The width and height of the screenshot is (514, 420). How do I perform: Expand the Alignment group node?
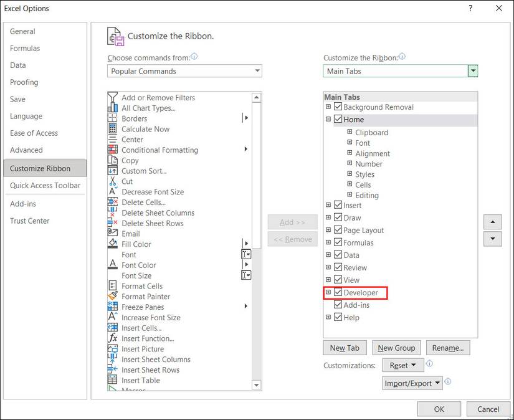pyautogui.click(x=350, y=153)
